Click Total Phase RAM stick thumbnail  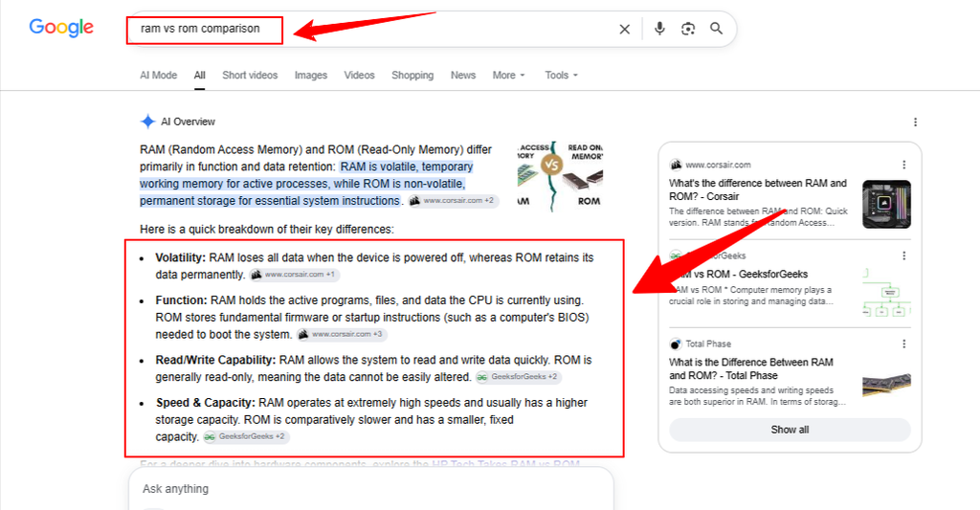pos(886,384)
